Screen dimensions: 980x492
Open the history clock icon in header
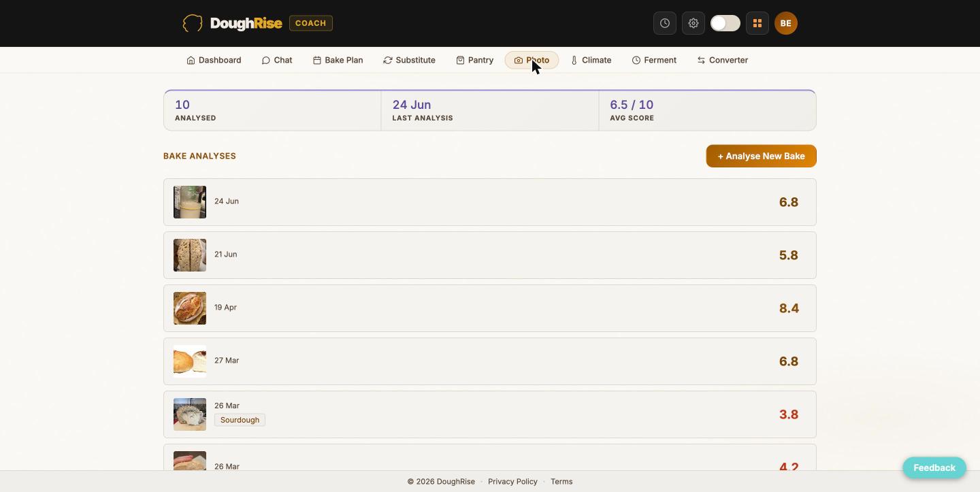[x=665, y=23]
